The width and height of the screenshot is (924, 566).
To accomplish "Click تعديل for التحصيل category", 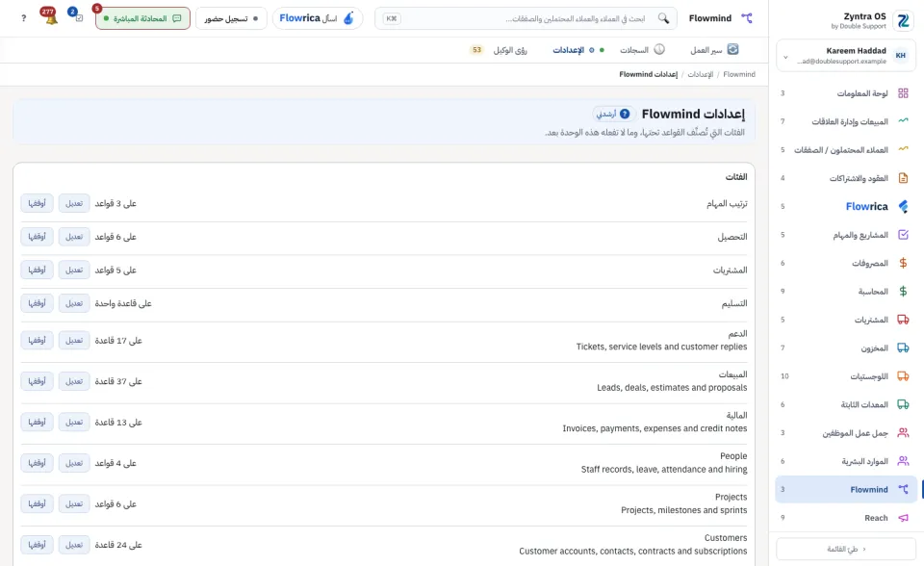I will [74, 237].
